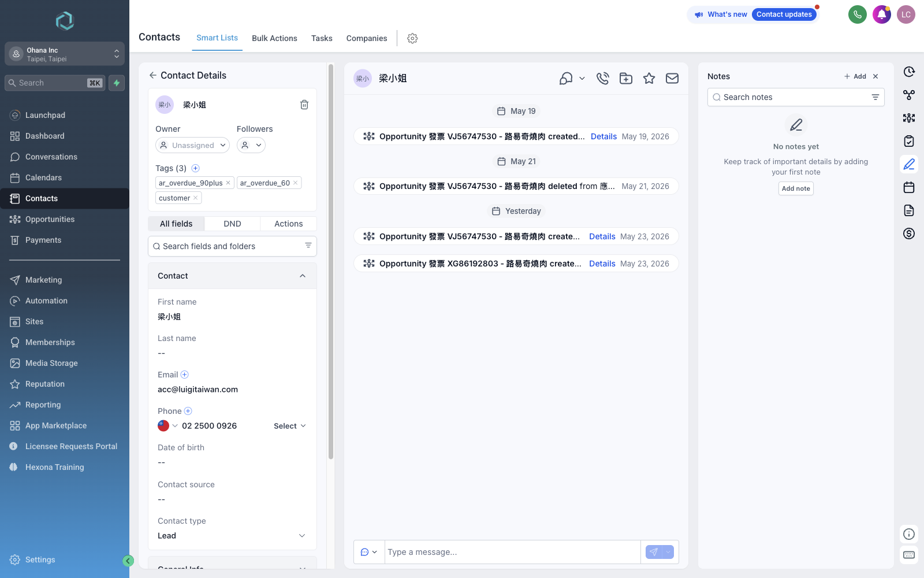924x578 pixels.
Task: Open the Ohana Inc account switcher
Action: [65, 54]
